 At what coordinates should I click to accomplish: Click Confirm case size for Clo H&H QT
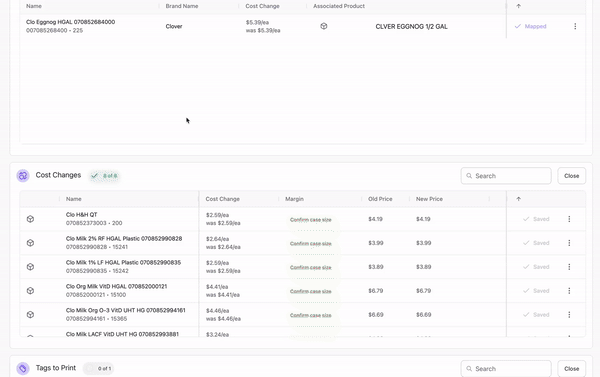click(x=311, y=220)
